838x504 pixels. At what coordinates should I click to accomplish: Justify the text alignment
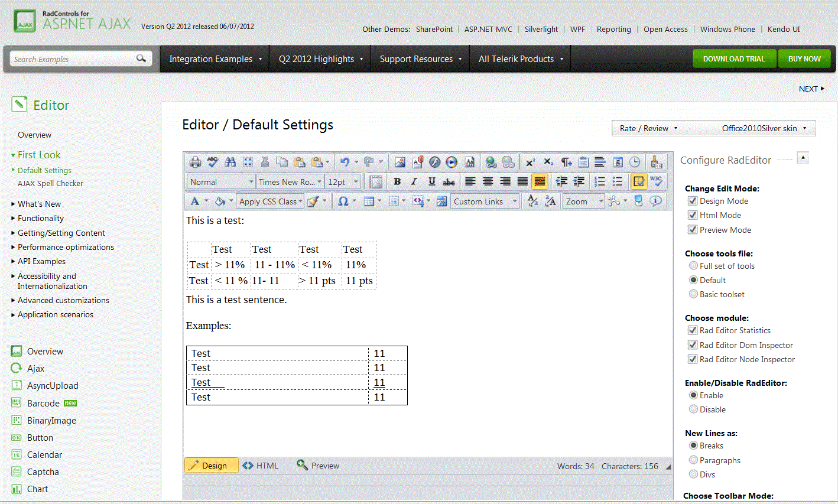click(523, 181)
